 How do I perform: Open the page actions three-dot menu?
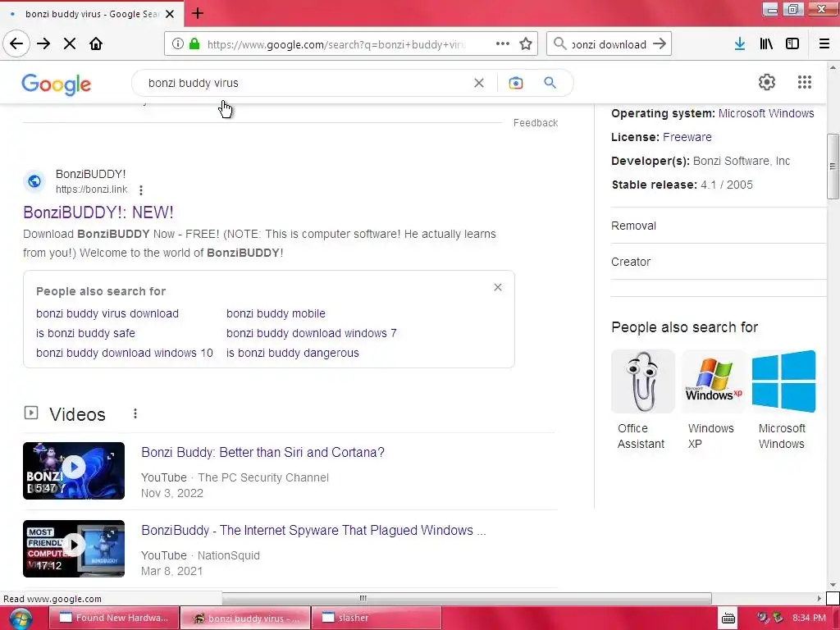(503, 44)
